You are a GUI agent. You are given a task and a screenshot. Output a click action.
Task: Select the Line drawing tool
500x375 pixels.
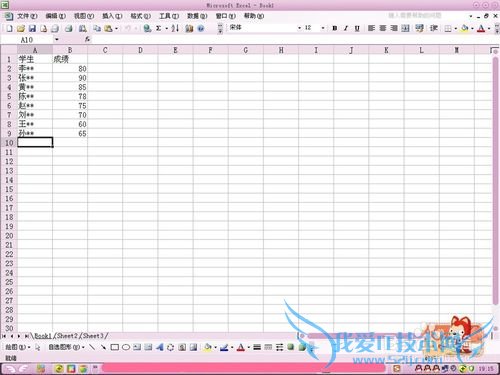click(x=92, y=347)
